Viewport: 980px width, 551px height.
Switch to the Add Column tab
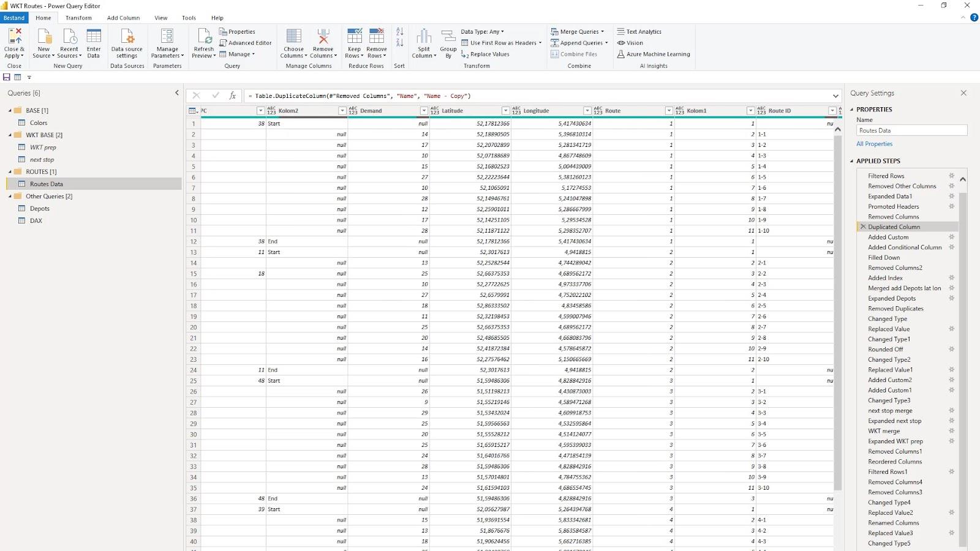123,18
